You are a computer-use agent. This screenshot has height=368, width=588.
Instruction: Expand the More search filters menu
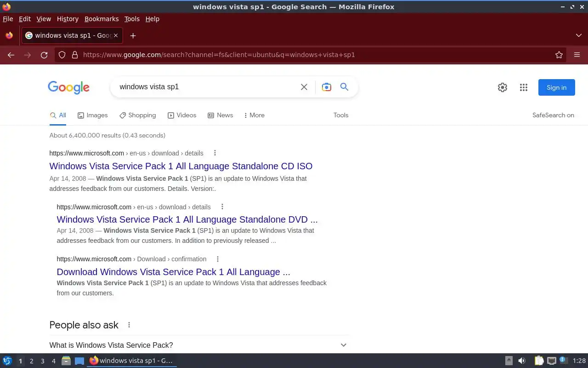[x=254, y=115]
